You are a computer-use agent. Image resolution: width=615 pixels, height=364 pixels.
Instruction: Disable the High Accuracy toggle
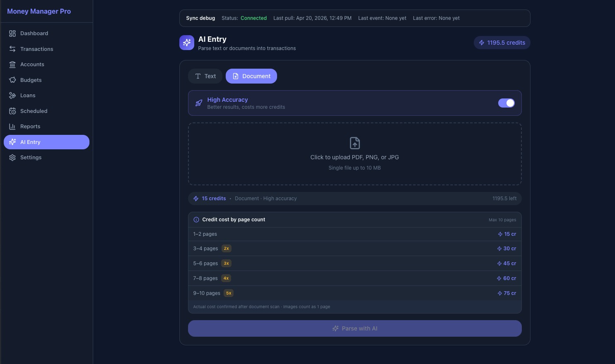[506, 103]
